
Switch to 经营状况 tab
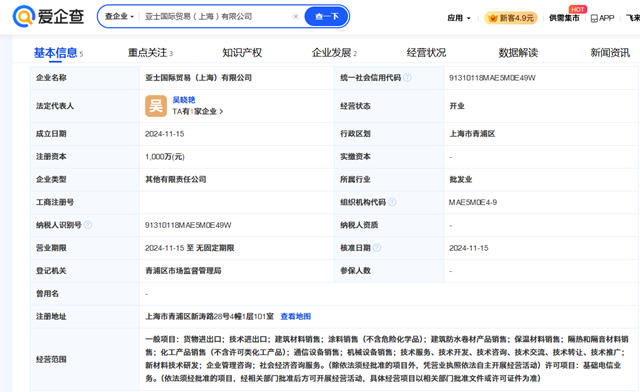click(x=426, y=53)
